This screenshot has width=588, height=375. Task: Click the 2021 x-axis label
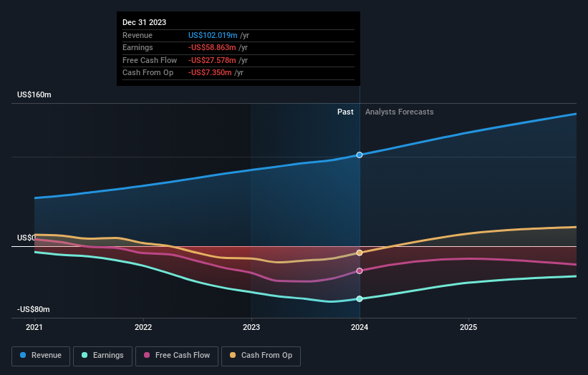pos(34,327)
